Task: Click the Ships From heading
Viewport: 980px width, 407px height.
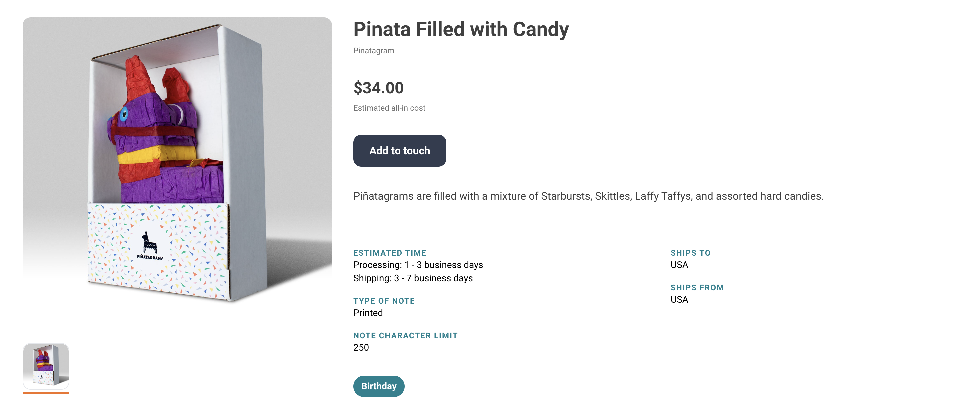Action: point(697,288)
